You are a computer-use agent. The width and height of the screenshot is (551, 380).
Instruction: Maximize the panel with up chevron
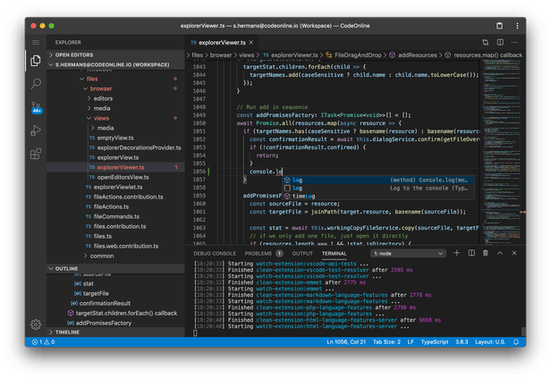(x=500, y=253)
